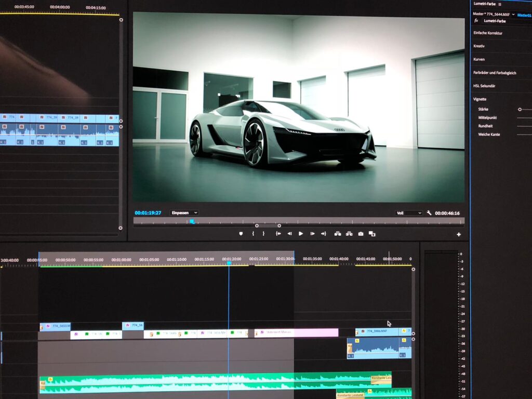Export a frame with the camera icon
The image size is (532, 399).
point(361,234)
